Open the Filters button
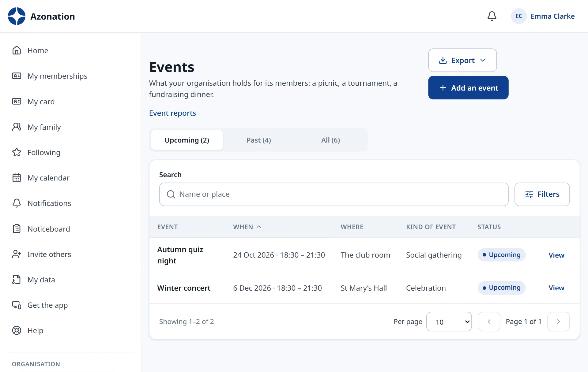The height and width of the screenshot is (372, 588). click(x=542, y=194)
